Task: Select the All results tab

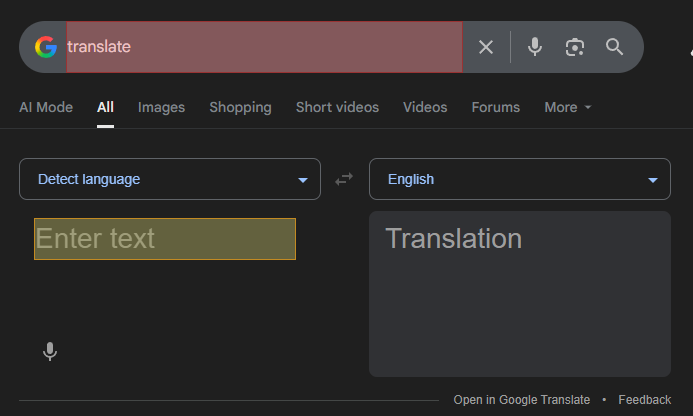Action: coord(105,107)
